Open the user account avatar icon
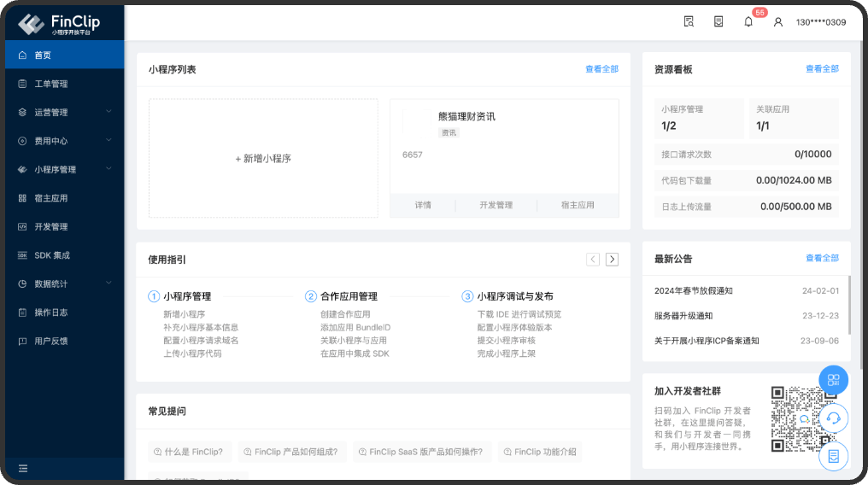Viewport: 868px width, 485px height. 777,22
